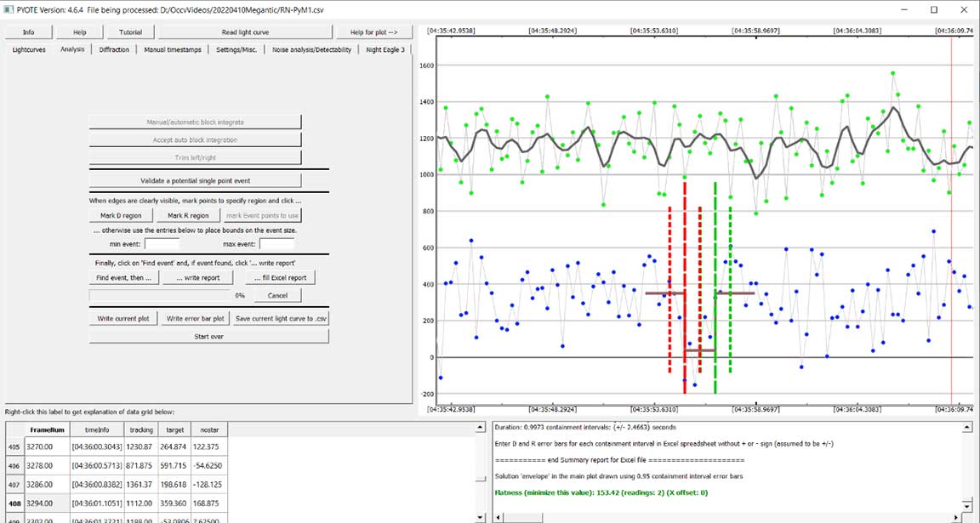Select row header 405 in data grid
This screenshot has height=523, width=980.
coord(14,447)
